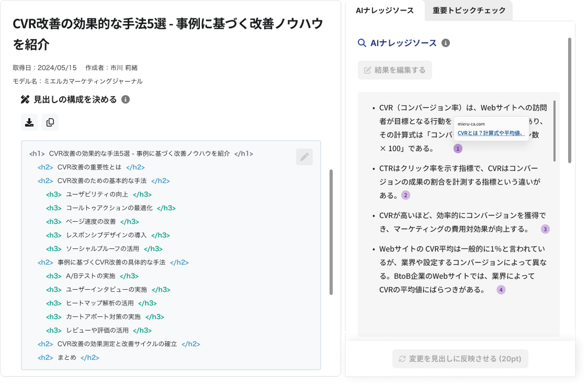
Task: Click the knowledge list inner scrollbar
Action: [x=555, y=131]
